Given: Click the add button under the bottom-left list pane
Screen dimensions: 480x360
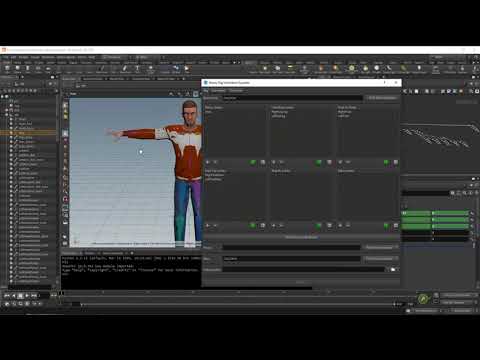Looking at the screenshot, I should click(208, 226).
